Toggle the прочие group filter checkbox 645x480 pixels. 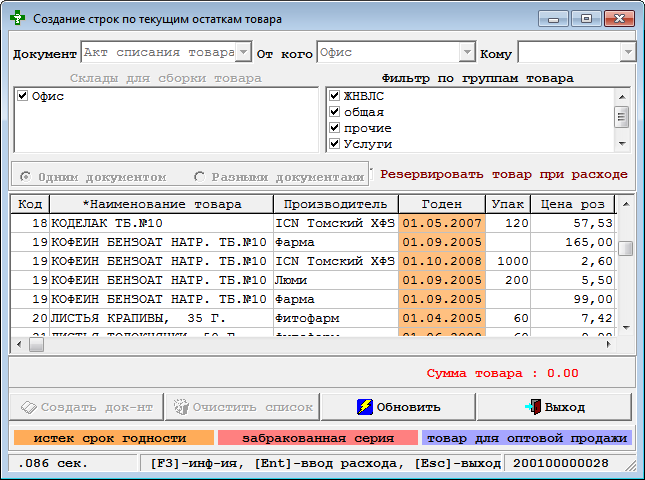[335, 128]
